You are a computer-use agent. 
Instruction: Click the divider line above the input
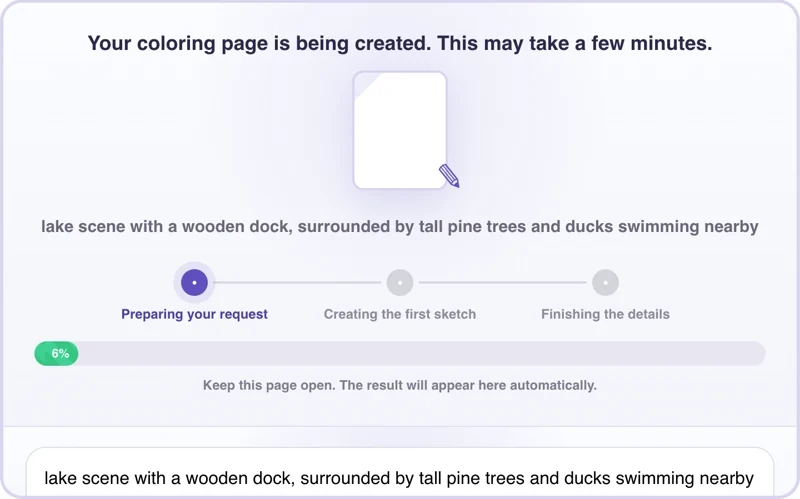tap(400, 426)
